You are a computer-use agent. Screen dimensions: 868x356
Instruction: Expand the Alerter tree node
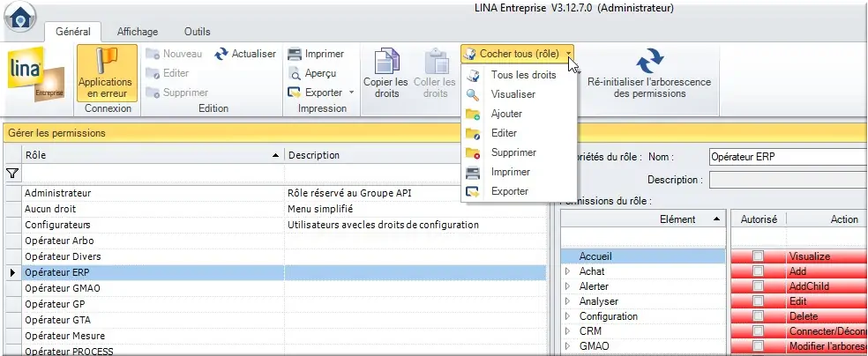click(x=567, y=286)
